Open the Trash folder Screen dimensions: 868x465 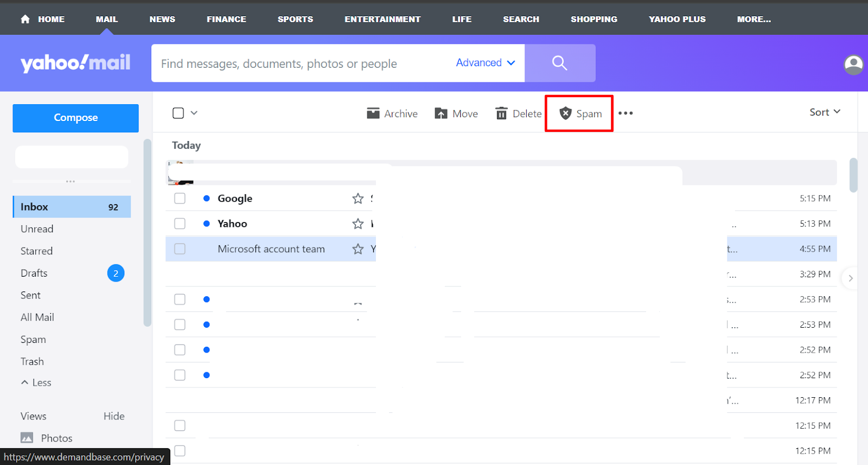point(32,361)
